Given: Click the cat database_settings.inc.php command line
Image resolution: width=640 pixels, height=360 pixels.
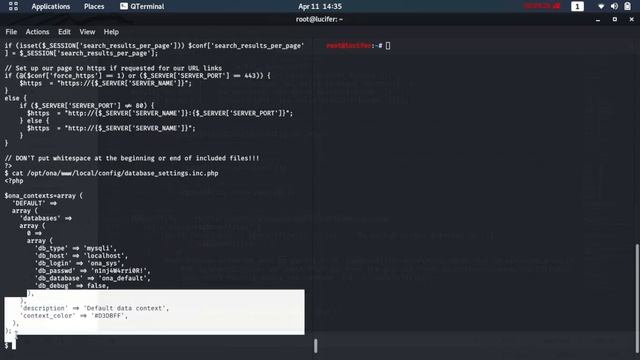Looking at the screenshot, I should [111, 173].
